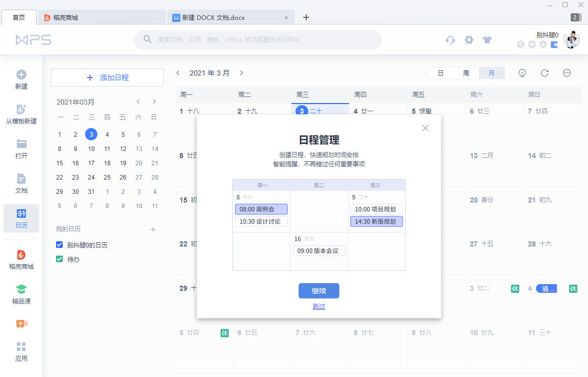
Task: Click the calendar refresh icon
Action: (x=545, y=73)
